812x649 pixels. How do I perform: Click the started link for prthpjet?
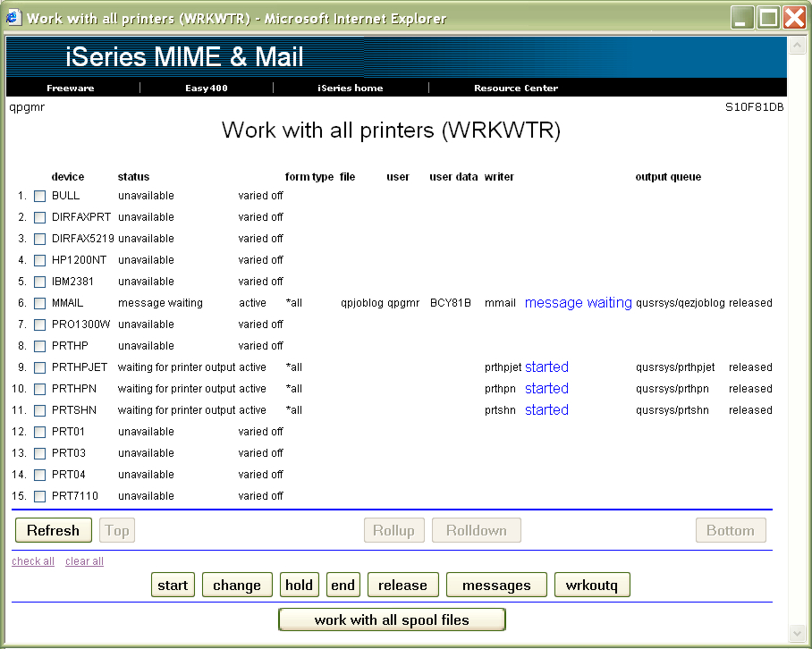click(x=547, y=367)
